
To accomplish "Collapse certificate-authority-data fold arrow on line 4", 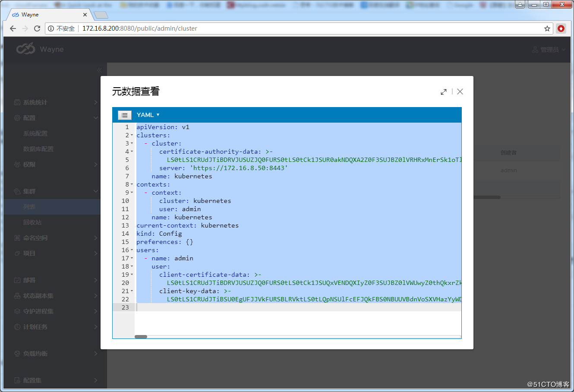I will [x=132, y=152].
